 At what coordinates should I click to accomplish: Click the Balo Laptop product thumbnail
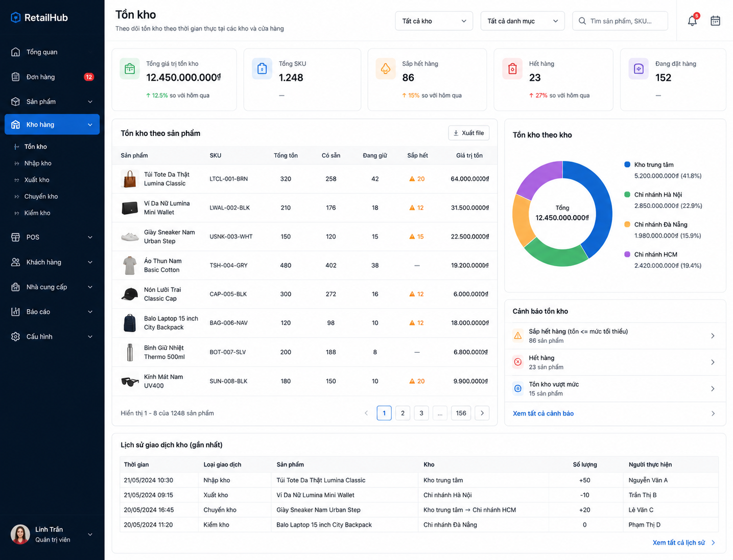tap(130, 323)
